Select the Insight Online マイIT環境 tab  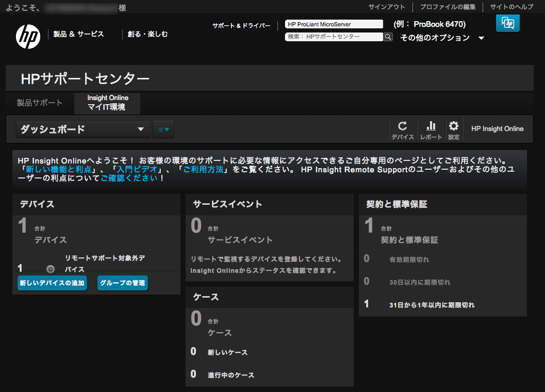107,103
